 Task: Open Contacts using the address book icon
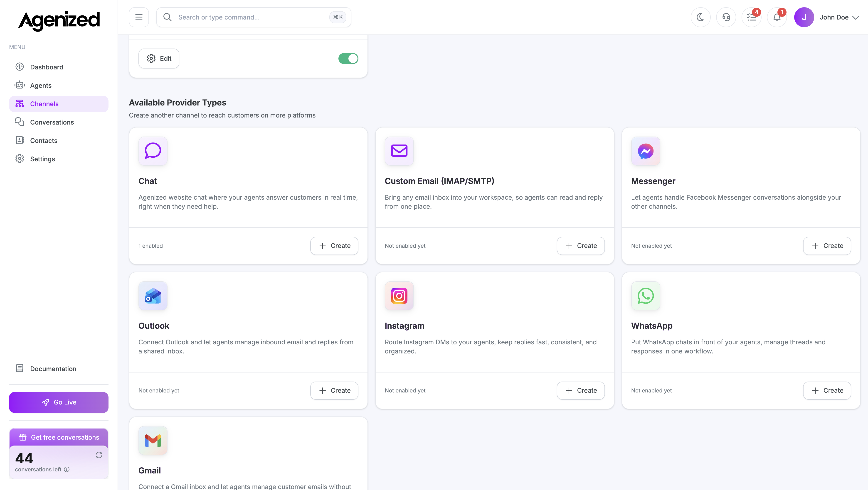pyautogui.click(x=19, y=140)
